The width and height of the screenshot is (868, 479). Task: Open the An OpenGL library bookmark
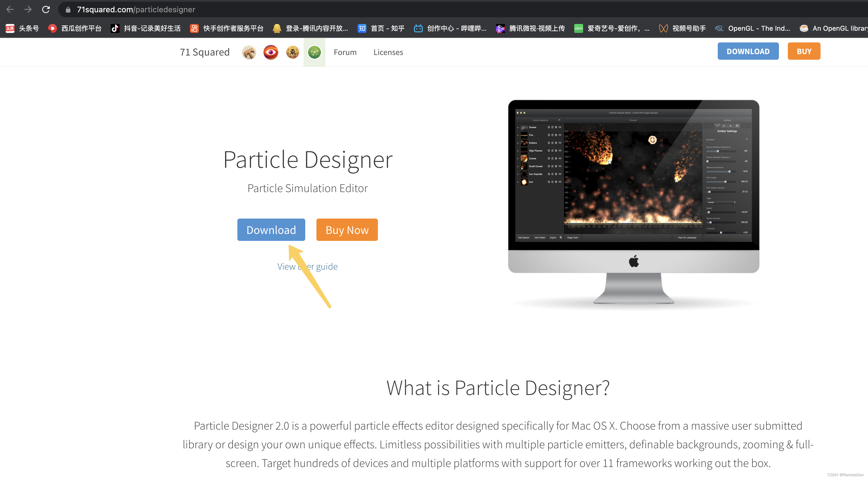[x=833, y=28]
